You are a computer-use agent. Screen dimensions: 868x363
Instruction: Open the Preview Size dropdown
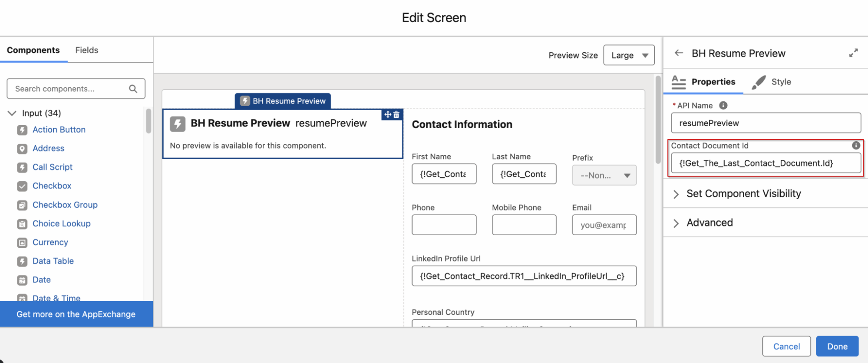point(628,55)
